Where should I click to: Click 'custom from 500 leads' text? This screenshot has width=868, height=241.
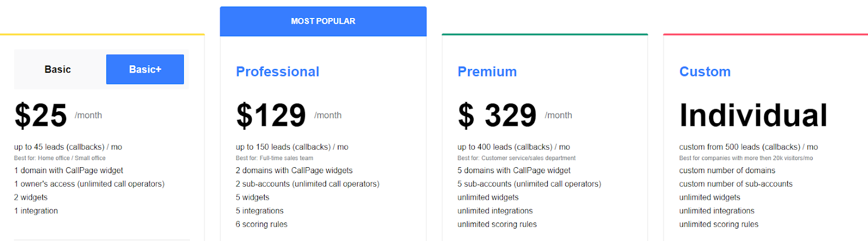tap(748, 147)
